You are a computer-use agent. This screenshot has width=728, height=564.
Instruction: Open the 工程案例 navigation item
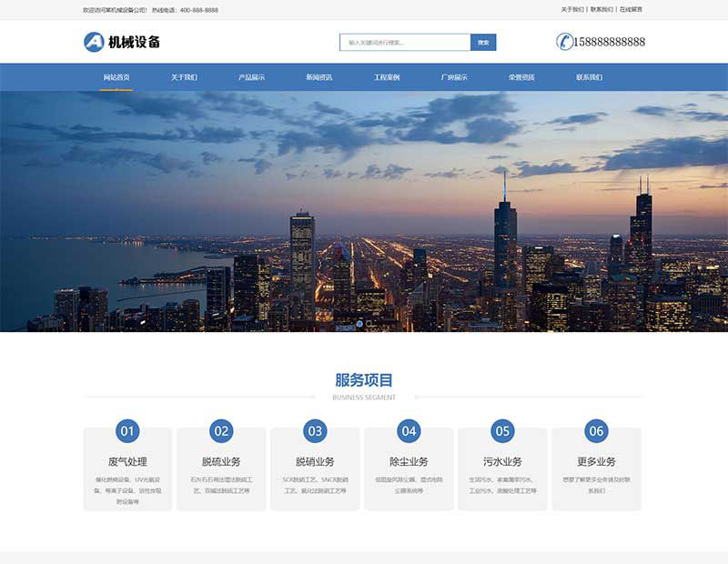click(x=387, y=77)
